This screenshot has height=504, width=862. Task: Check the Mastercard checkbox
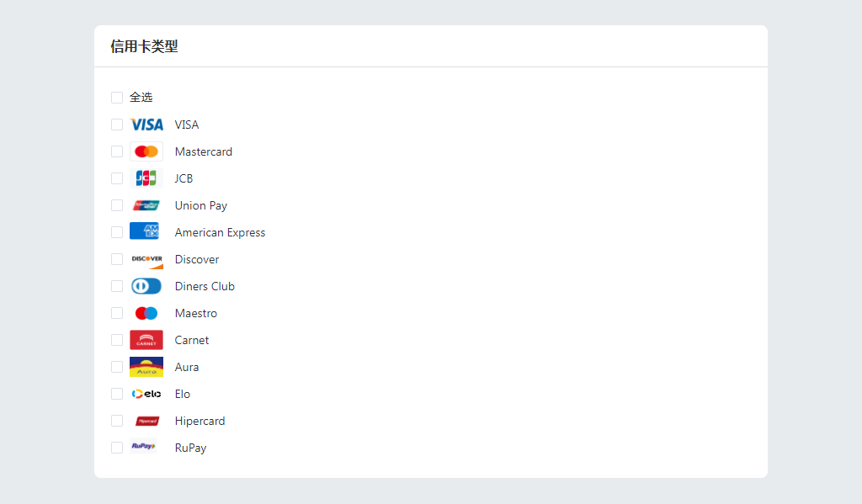coord(117,151)
